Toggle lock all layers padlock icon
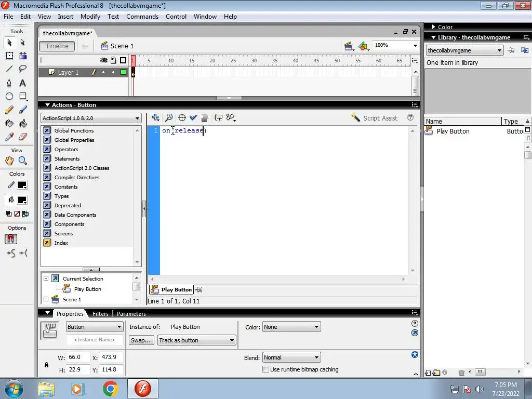532x399 pixels. point(113,60)
